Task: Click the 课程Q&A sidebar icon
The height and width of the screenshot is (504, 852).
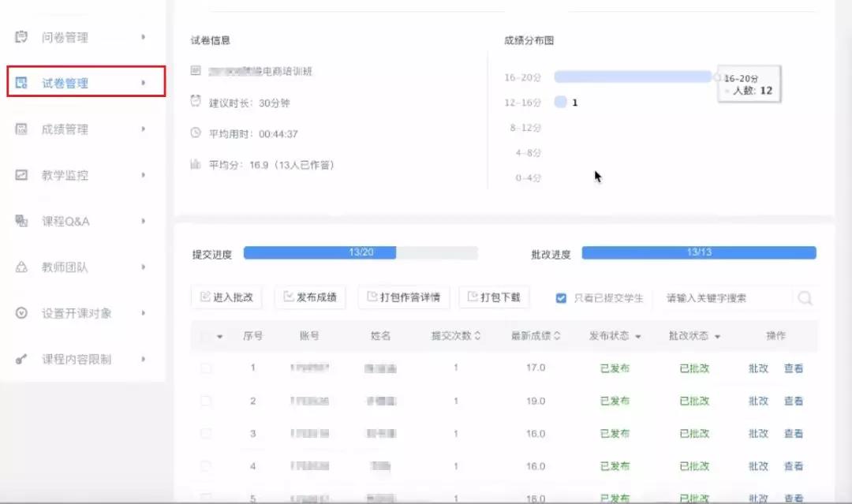Action: pyautogui.click(x=21, y=221)
